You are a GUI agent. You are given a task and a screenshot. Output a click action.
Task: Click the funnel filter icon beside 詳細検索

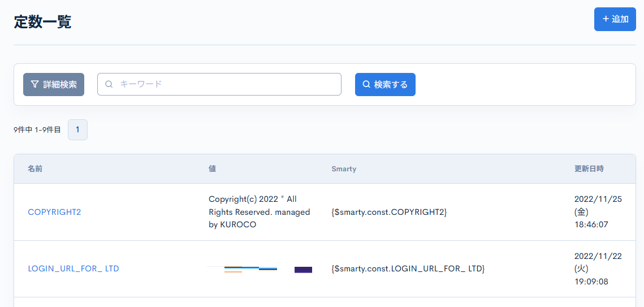(x=34, y=84)
